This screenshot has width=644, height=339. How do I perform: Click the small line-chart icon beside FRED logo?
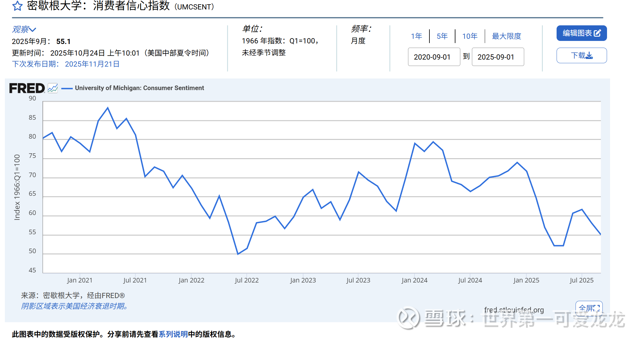[x=53, y=88]
